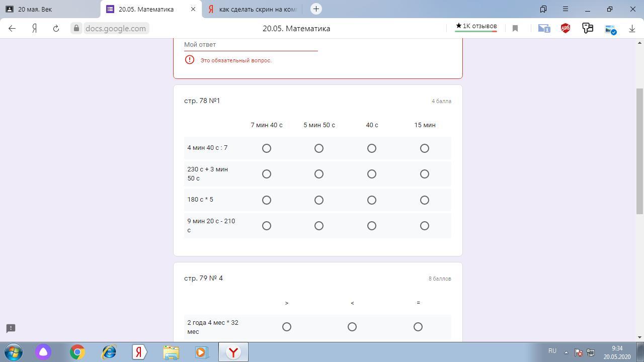Switch to the '20 мая. Век' tab

tap(50, 9)
